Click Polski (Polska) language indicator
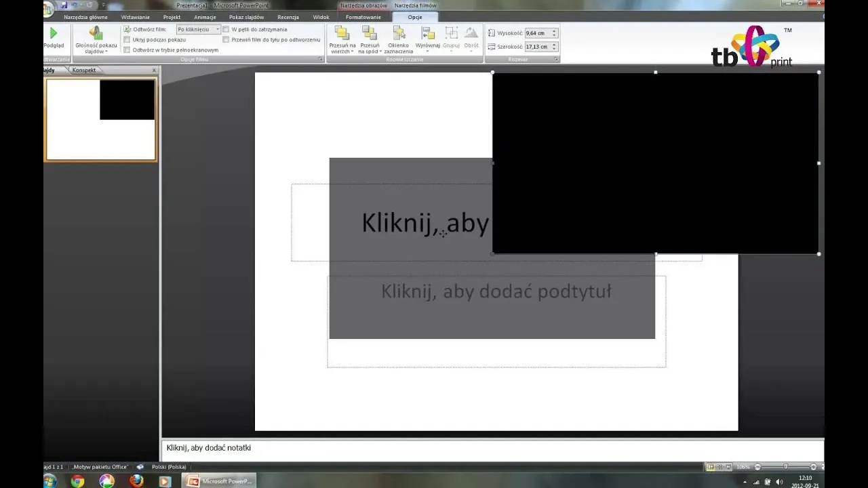868x488 pixels. click(169, 467)
